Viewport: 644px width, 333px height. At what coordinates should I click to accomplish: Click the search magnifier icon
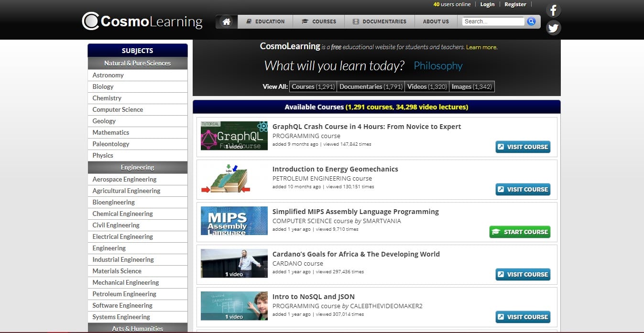pyautogui.click(x=531, y=21)
